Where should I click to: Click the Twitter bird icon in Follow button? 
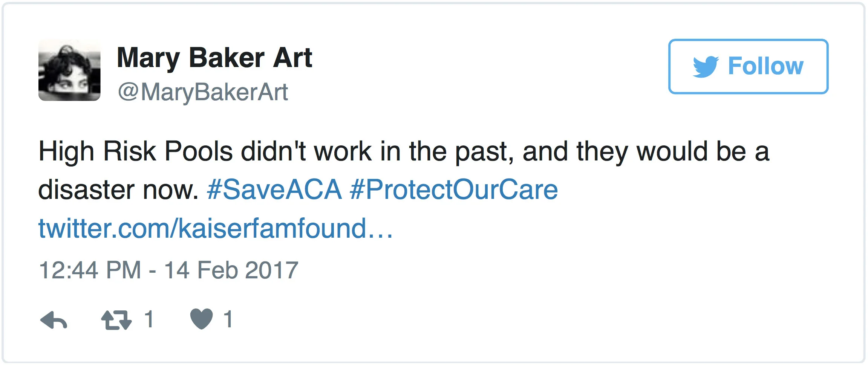(x=705, y=67)
